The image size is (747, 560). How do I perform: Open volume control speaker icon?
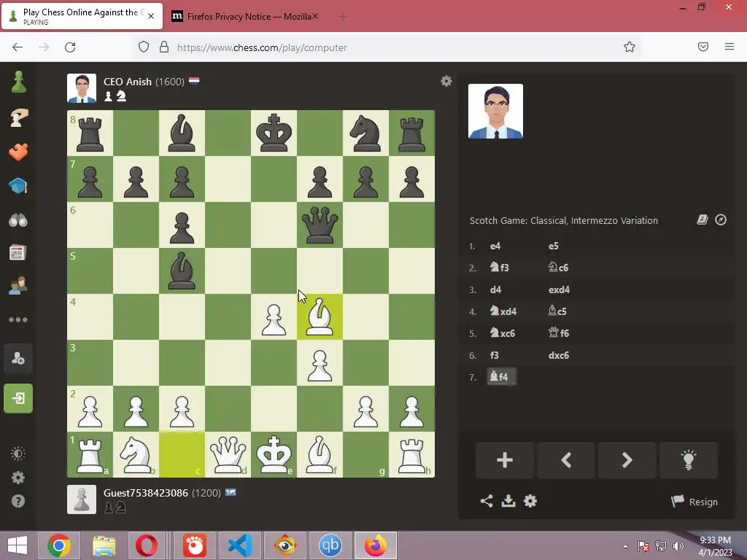tap(678, 546)
